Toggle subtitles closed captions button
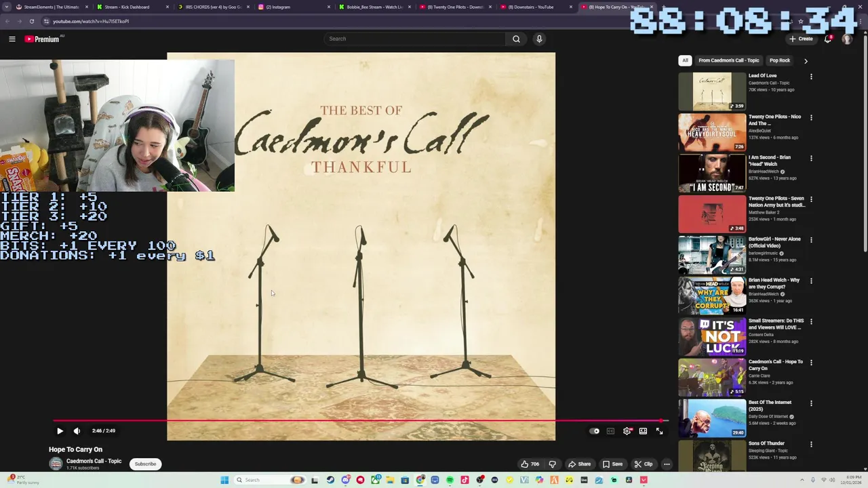868x488 pixels. click(x=610, y=431)
